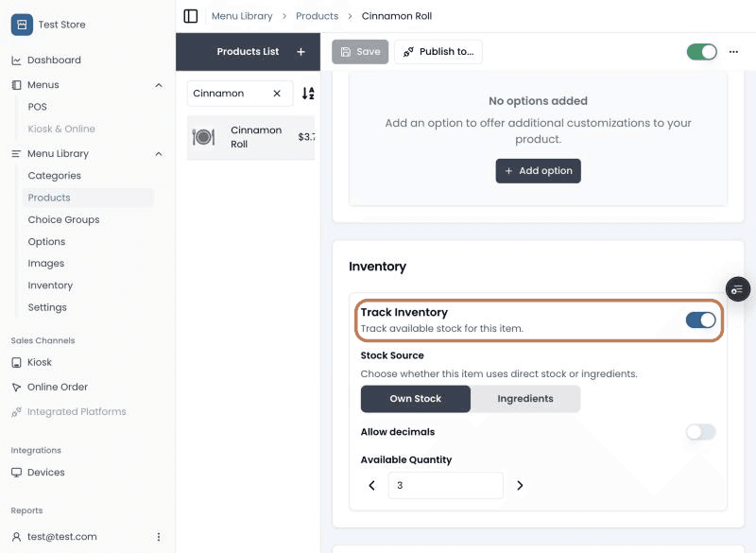
Task: Follow the Products breadcrumb link
Action: coord(318,16)
